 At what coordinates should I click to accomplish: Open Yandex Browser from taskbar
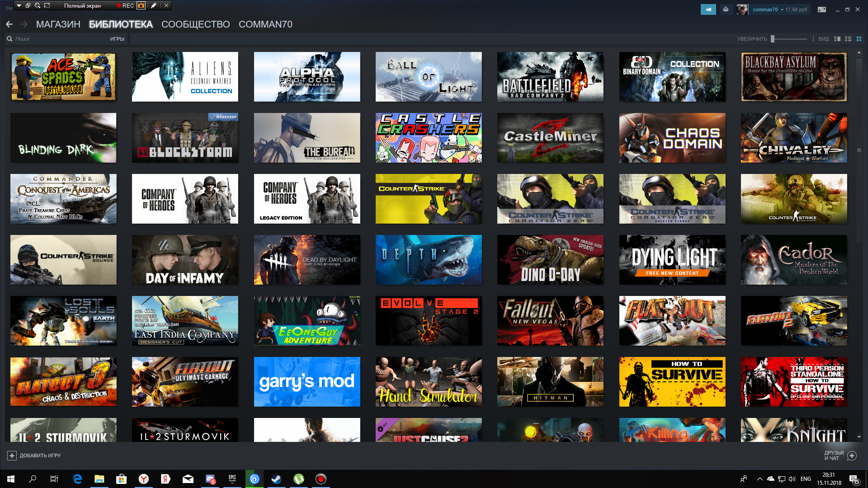(143, 479)
